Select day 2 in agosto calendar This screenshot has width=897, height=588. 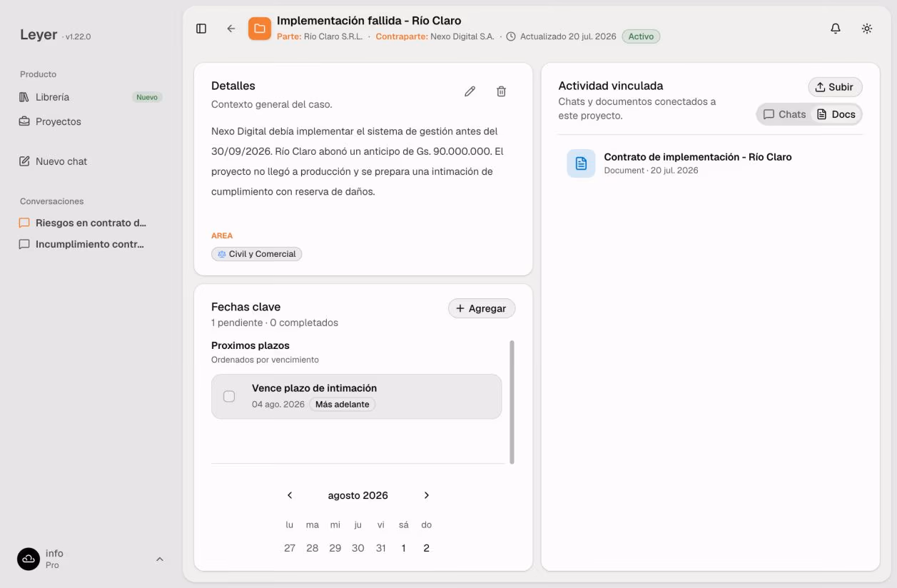pos(427,548)
